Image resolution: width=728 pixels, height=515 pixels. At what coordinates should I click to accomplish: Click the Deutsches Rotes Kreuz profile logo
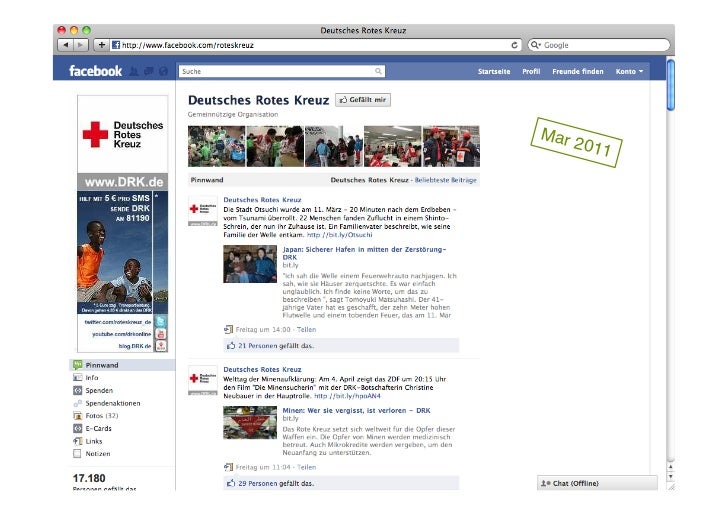point(123,134)
